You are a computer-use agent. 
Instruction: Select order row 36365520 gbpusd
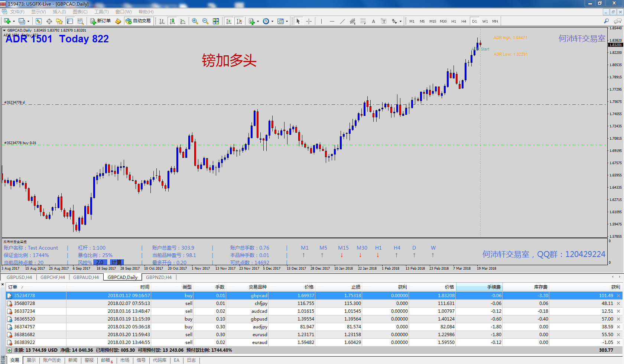click(x=314, y=319)
